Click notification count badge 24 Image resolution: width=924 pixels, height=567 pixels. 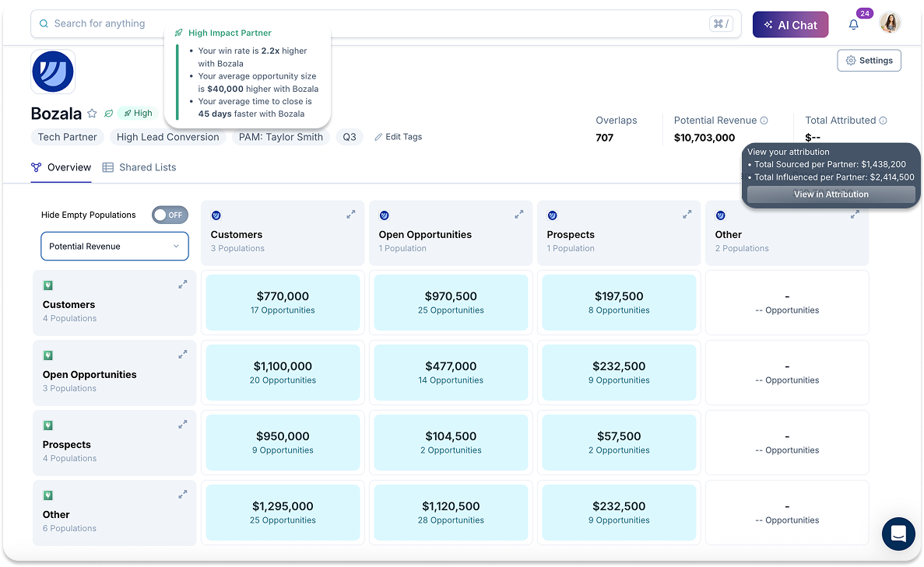(x=865, y=13)
